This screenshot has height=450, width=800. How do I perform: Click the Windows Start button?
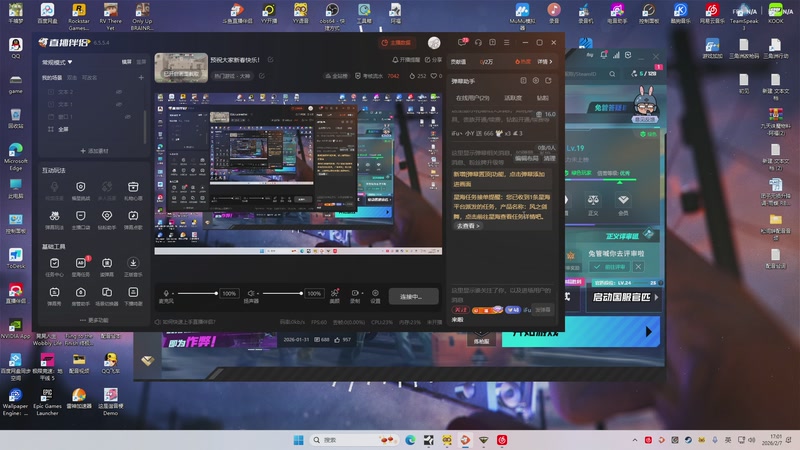[x=298, y=440]
